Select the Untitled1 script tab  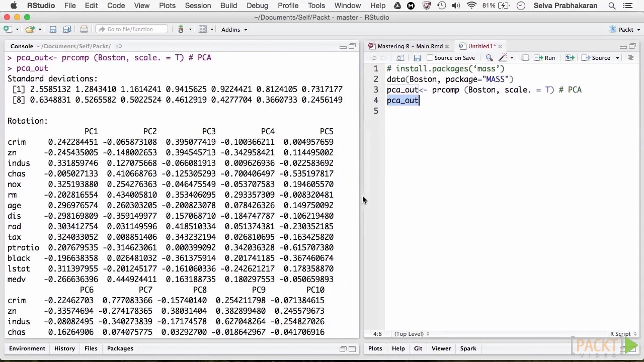(481, 46)
